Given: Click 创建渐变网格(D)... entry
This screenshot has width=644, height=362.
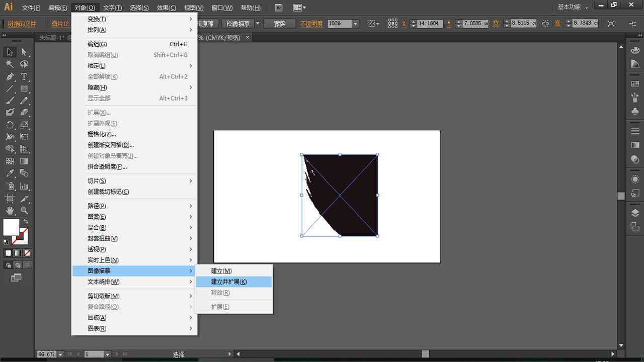Looking at the screenshot, I should click(134, 145).
